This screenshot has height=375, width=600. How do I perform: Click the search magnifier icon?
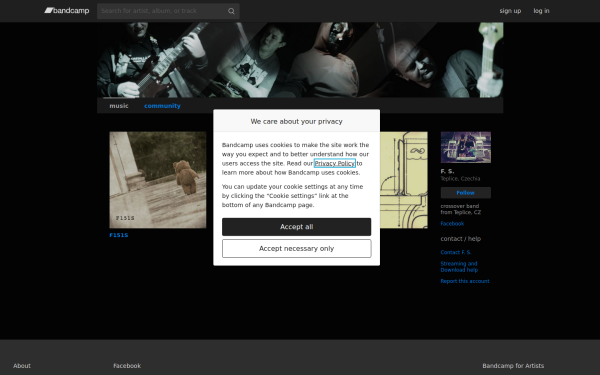click(231, 11)
